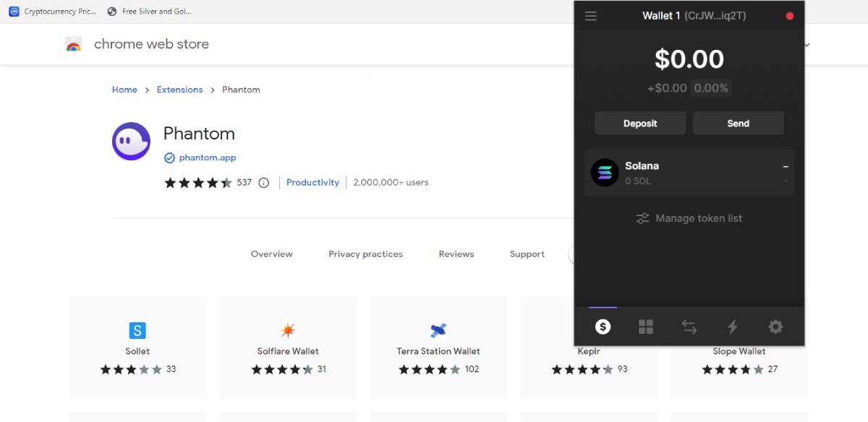Open the wallet balance tab with dollar icon

click(x=603, y=327)
